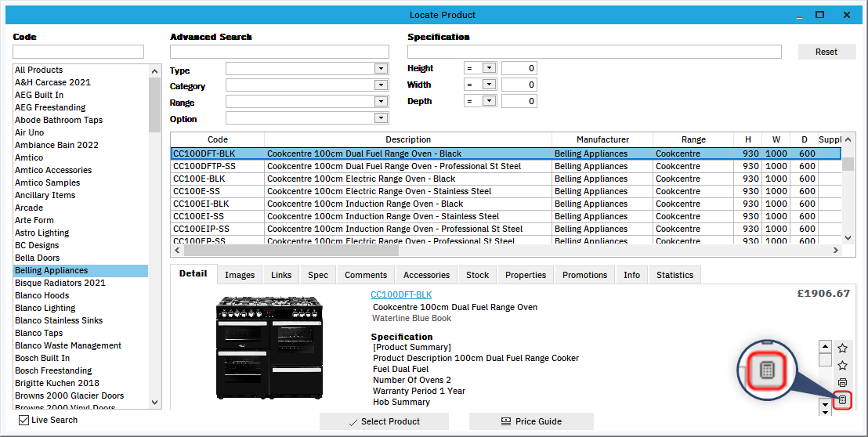This screenshot has width=868, height=437.
Task: Click the Reset button
Action: pyautogui.click(x=826, y=52)
